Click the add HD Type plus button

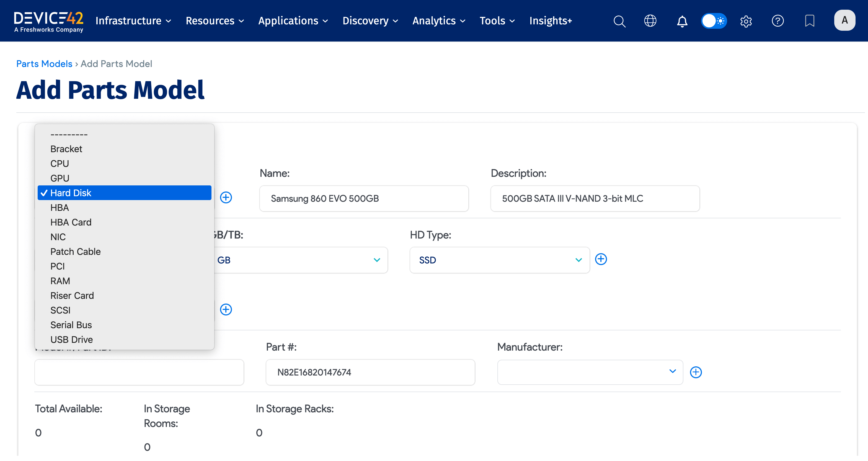point(602,259)
